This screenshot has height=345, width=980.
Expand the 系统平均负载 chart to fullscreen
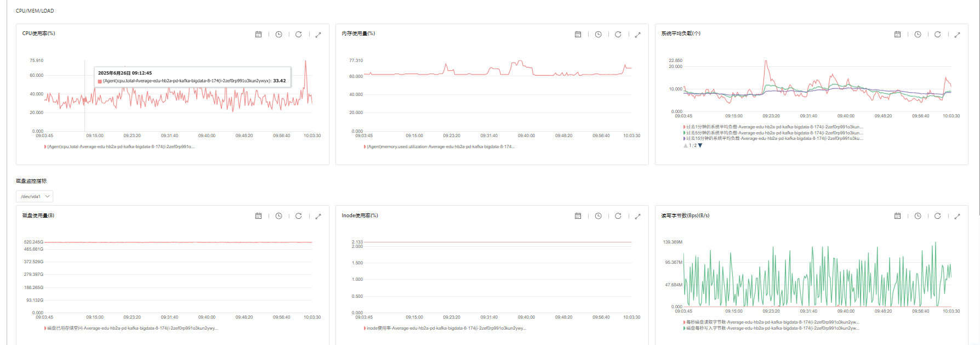click(957, 35)
